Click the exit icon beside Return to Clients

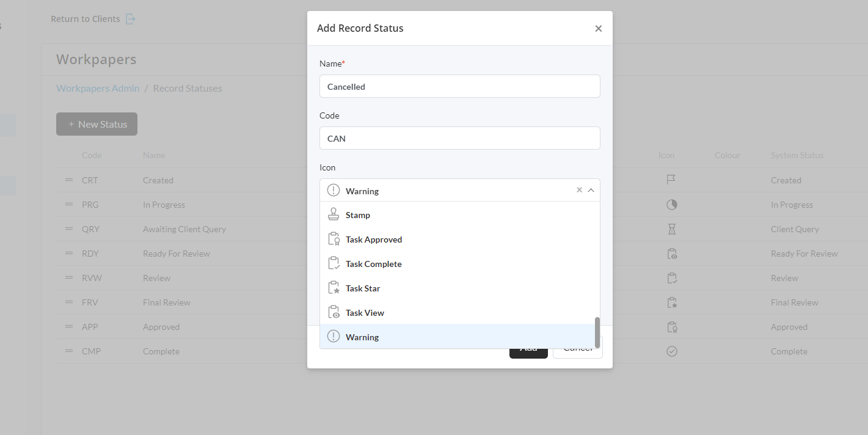(x=130, y=19)
